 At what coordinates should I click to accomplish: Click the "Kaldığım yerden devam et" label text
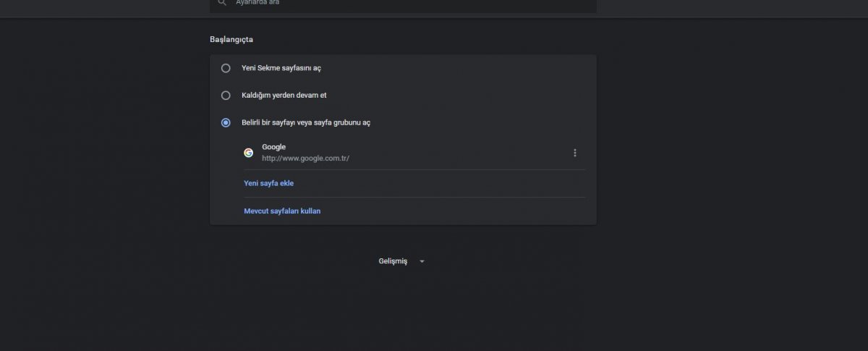tap(279, 96)
